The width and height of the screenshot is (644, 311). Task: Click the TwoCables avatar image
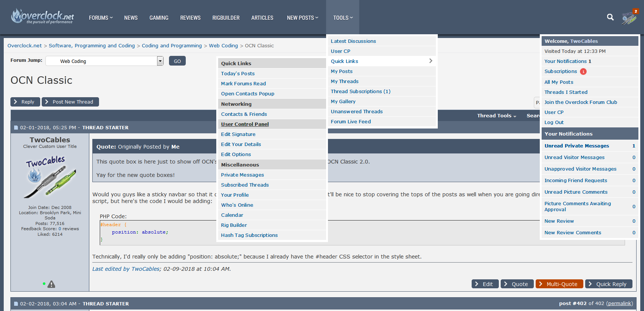(50, 177)
